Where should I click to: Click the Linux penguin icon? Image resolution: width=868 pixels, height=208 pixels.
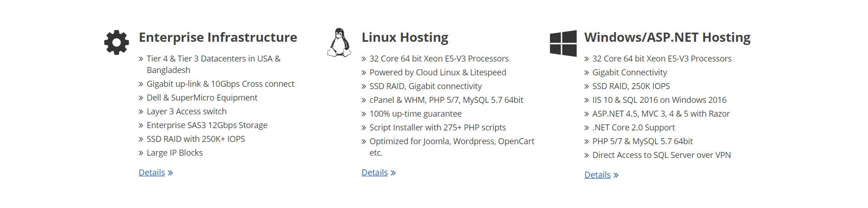coord(339,42)
